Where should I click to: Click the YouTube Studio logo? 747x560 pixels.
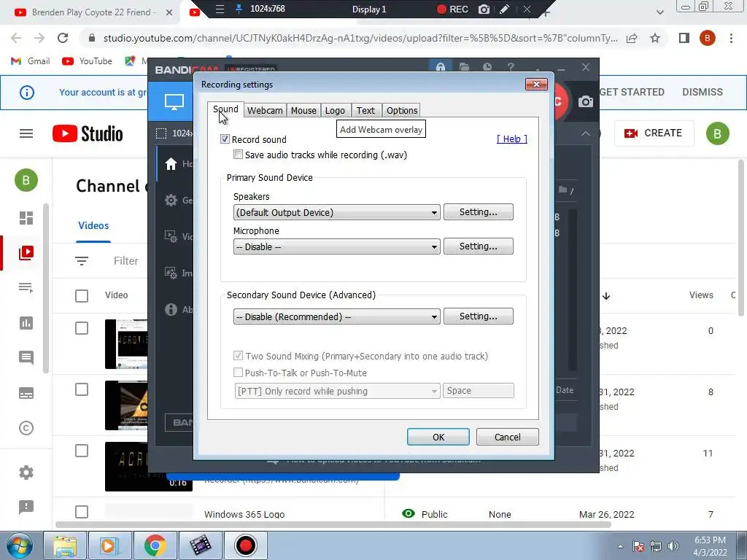click(88, 133)
